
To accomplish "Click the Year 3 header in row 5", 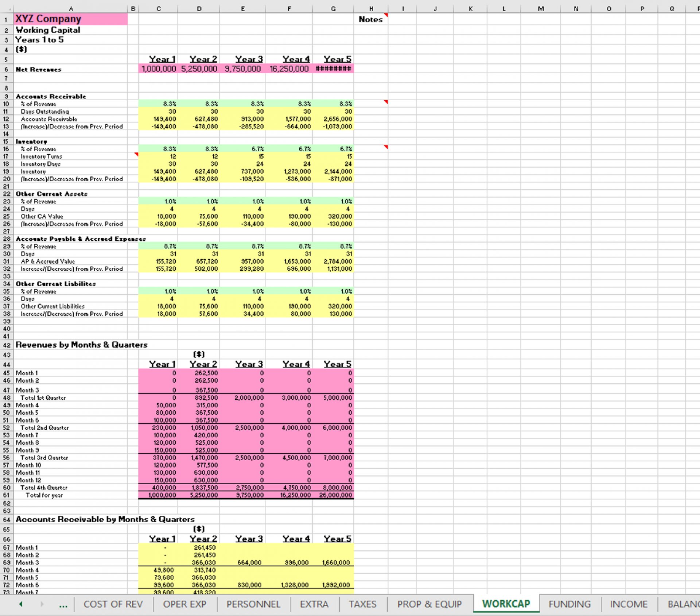I will pos(249,59).
